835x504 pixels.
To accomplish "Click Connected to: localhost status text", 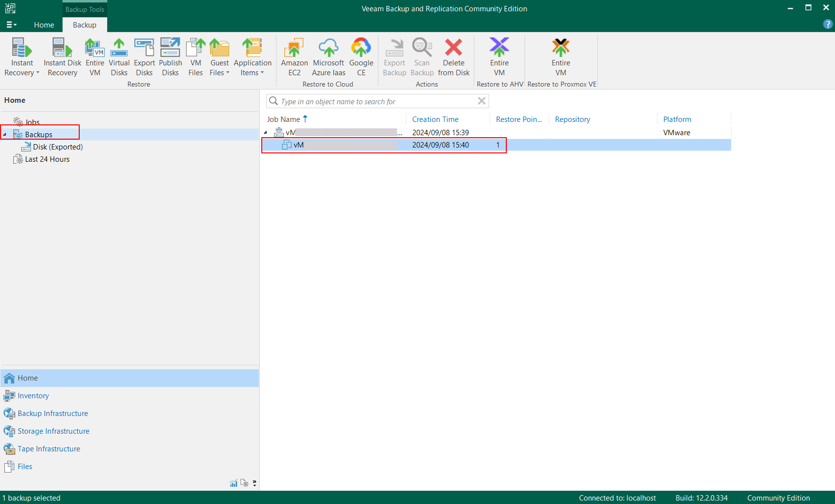I will pyautogui.click(x=617, y=498).
